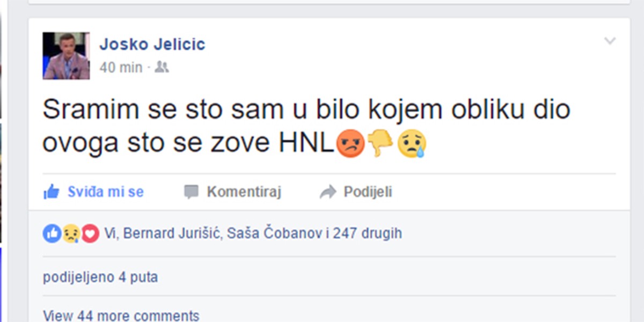Expand hidden comments via View 44 more comments
Image resolution: width=644 pixels, height=322 pixels.
tap(121, 314)
